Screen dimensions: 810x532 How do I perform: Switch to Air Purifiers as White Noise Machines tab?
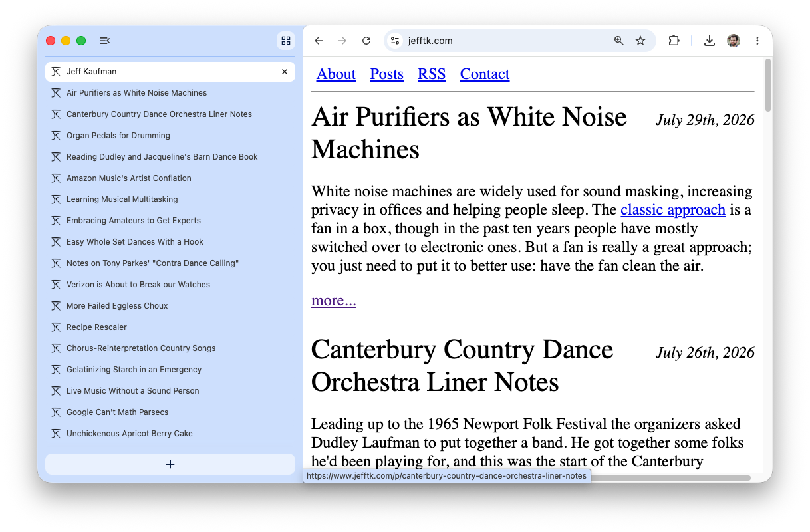tap(170, 93)
